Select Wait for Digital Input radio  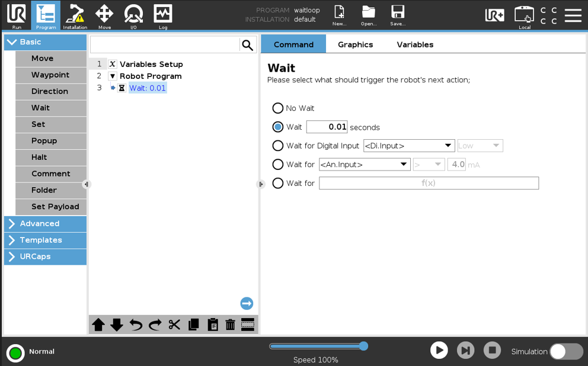click(278, 146)
